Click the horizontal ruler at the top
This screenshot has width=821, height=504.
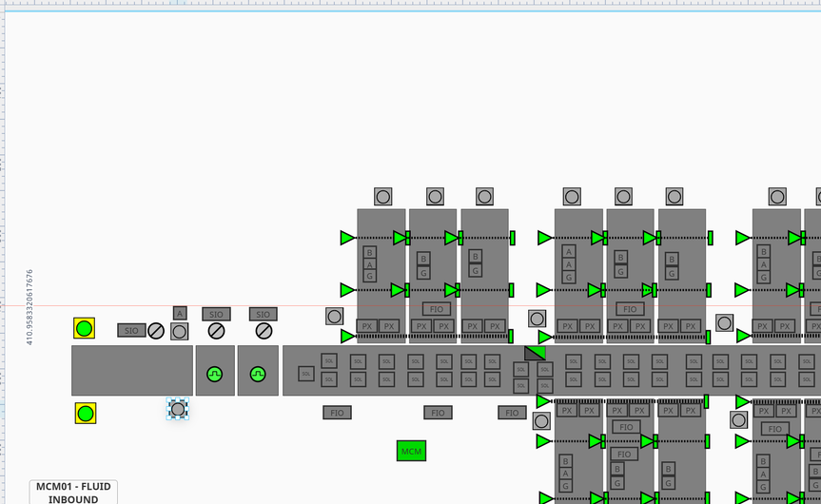click(x=410, y=6)
